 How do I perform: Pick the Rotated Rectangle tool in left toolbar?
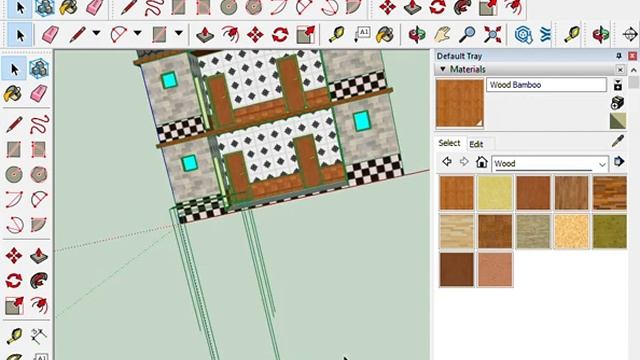pyautogui.click(x=39, y=149)
